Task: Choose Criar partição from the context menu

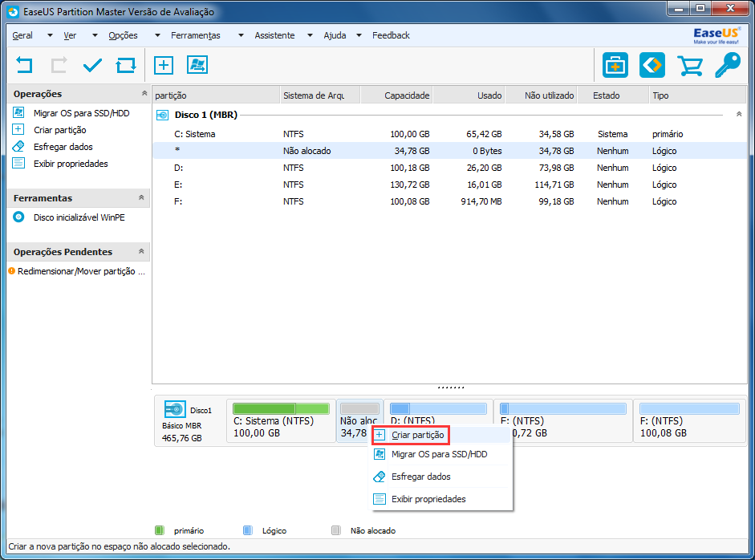Action: pyautogui.click(x=440, y=435)
